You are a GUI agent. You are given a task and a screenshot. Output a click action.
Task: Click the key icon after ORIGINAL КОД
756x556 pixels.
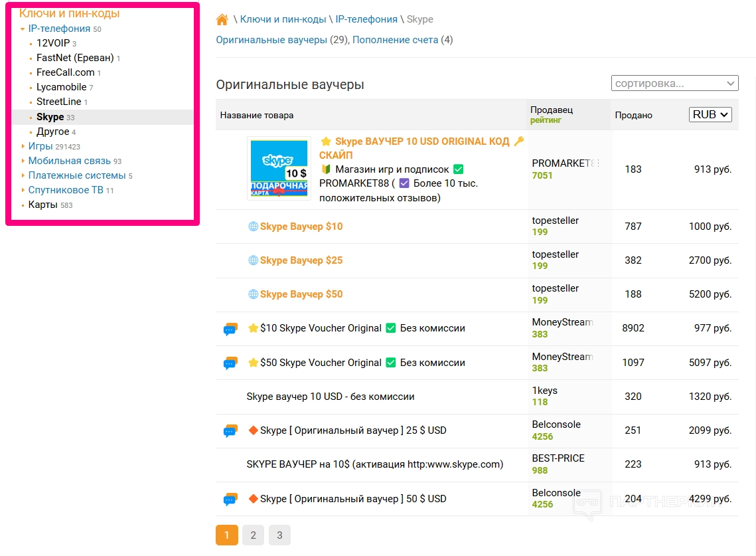[519, 141]
